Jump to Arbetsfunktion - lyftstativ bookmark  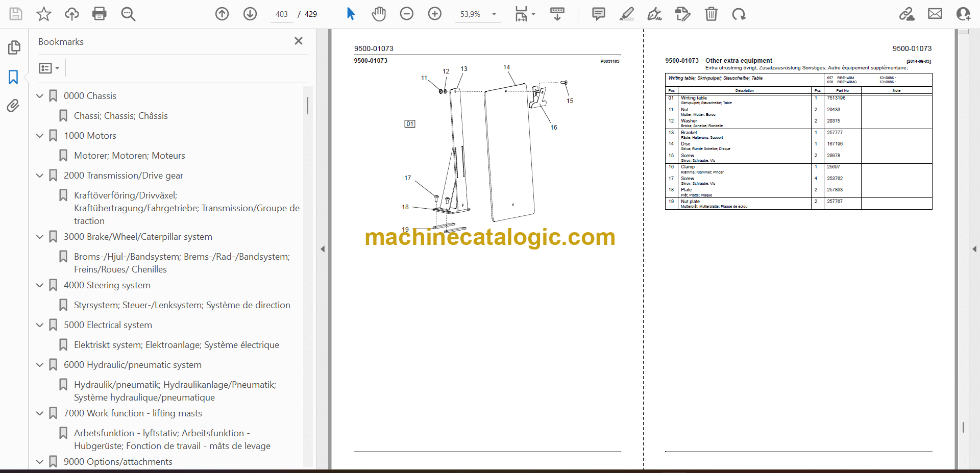[173, 439]
